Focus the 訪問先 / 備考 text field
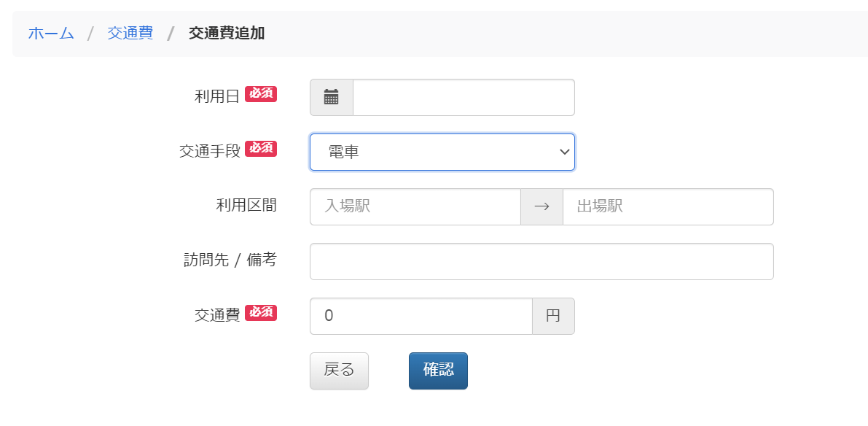Viewport: 868px width, 426px height. pyautogui.click(x=541, y=261)
